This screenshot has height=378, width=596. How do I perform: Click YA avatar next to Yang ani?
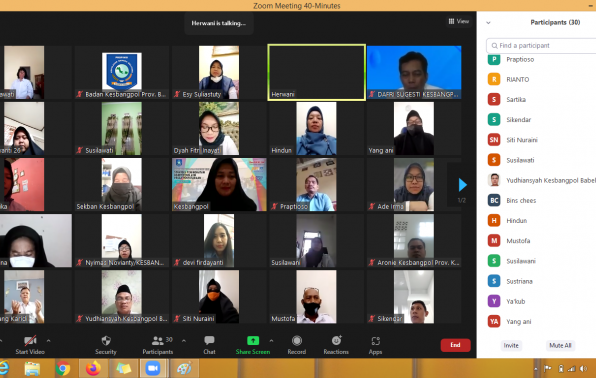(494, 321)
